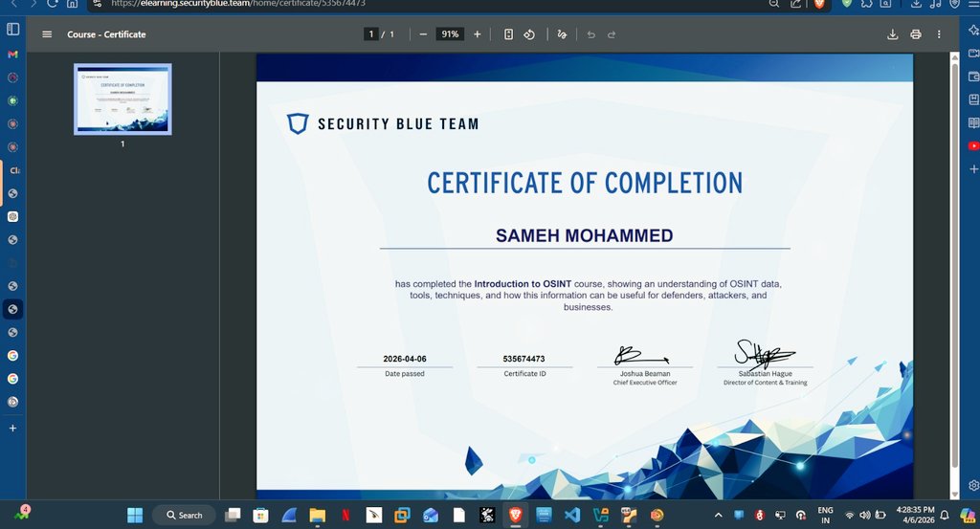Open Leo AI sidebar sparkle icon
The image size is (980, 529).
click(973, 30)
